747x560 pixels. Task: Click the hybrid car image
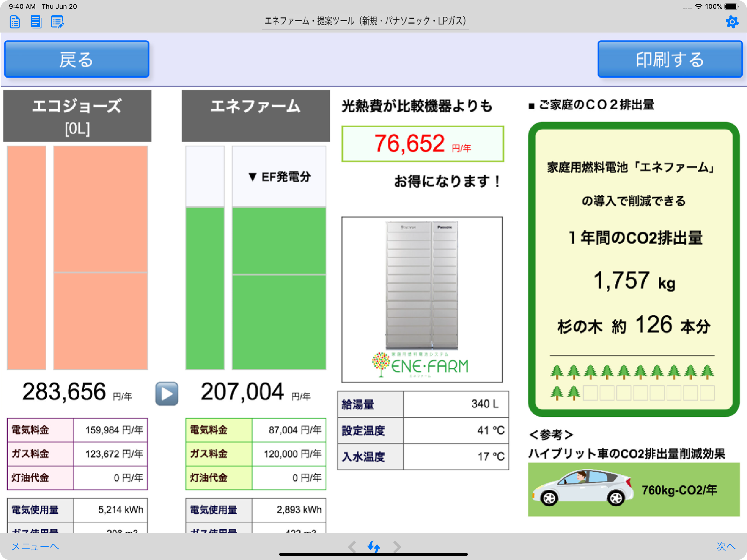(583, 487)
